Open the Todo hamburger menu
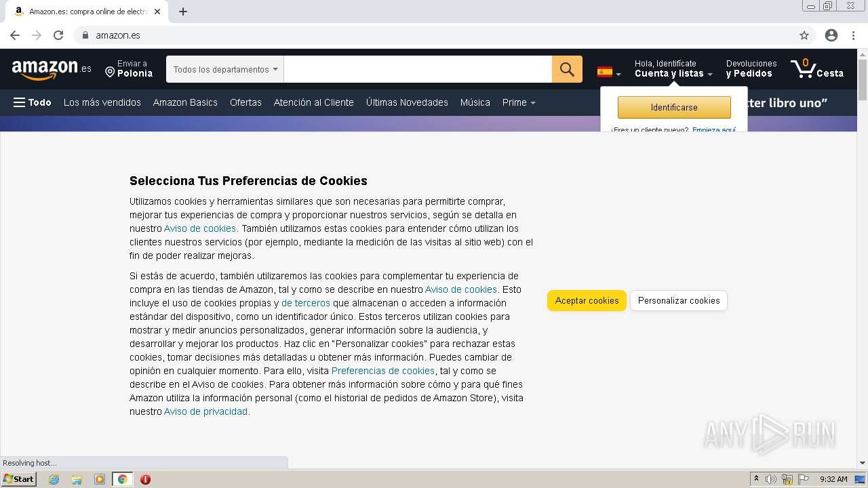Viewport: 868px width, 488px height. [x=32, y=102]
